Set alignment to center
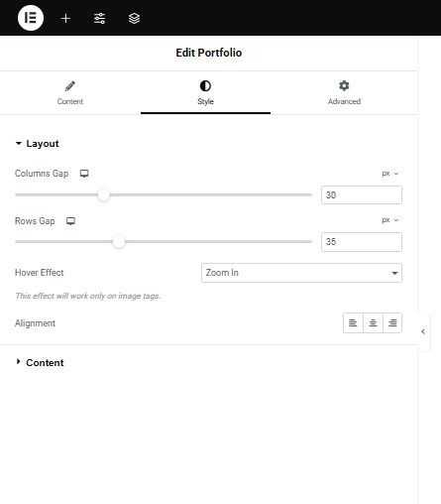This screenshot has width=441, height=504. coord(373,322)
